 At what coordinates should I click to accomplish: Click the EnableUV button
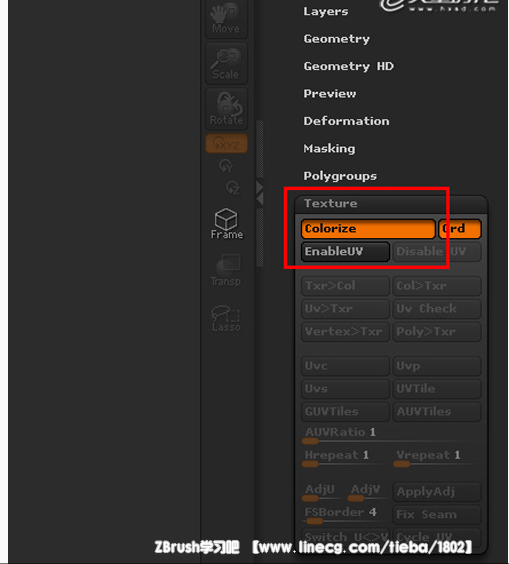coord(345,251)
